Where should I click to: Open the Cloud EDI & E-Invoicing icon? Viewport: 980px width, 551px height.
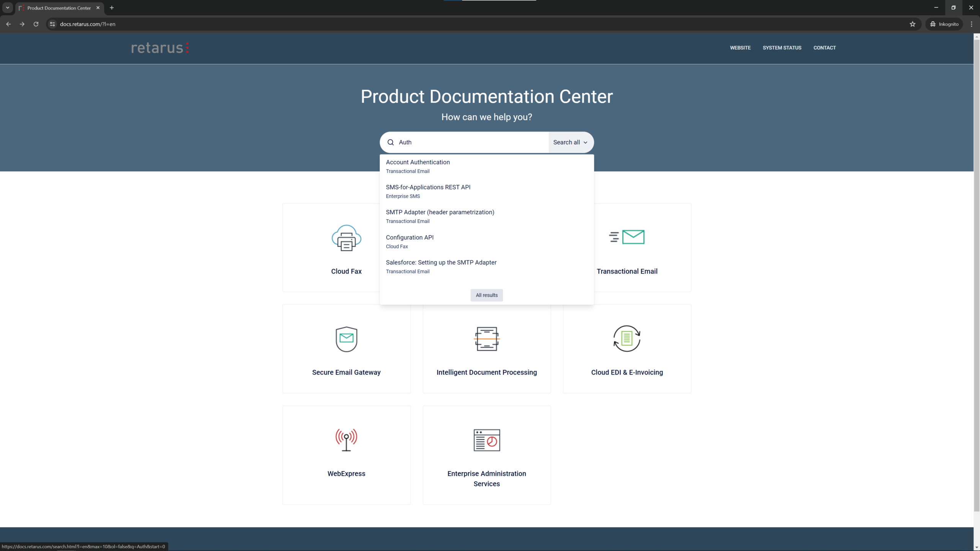(x=627, y=339)
